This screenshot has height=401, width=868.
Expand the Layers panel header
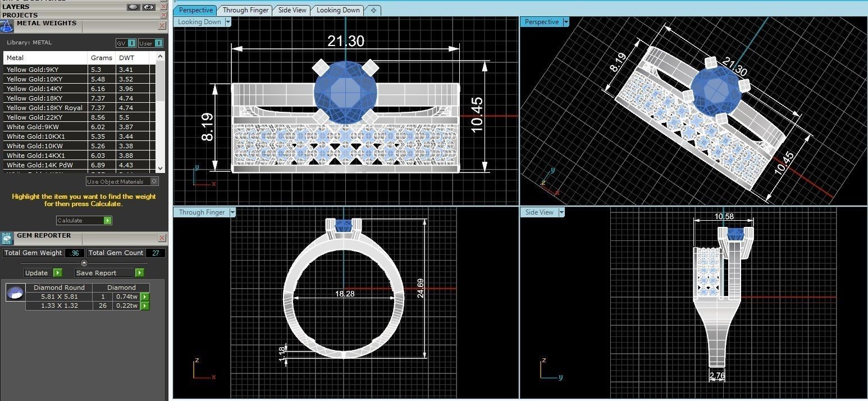pos(62,7)
